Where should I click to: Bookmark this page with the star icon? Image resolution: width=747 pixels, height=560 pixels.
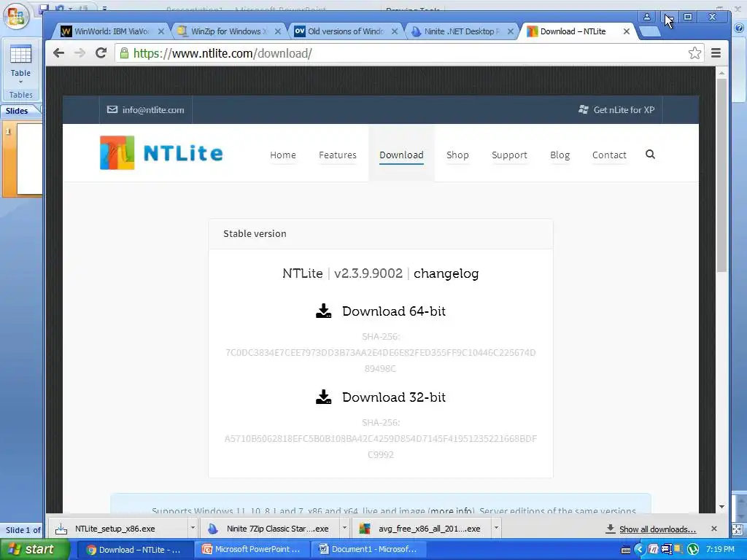pos(694,52)
